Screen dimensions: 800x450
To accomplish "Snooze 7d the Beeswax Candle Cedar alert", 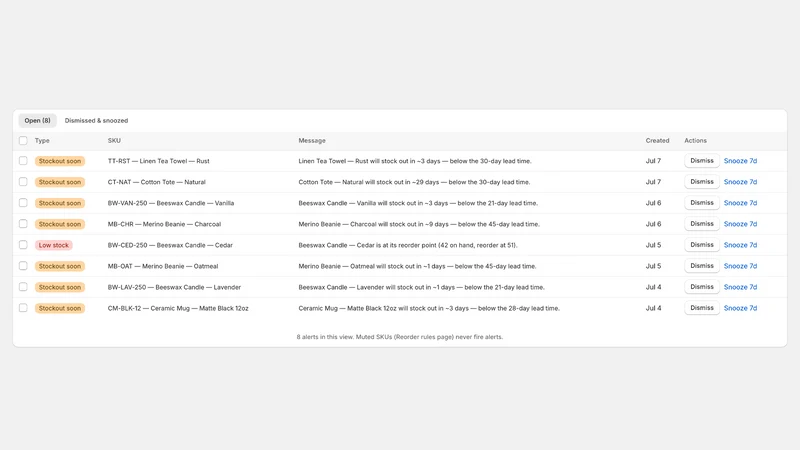I will click(x=740, y=245).
